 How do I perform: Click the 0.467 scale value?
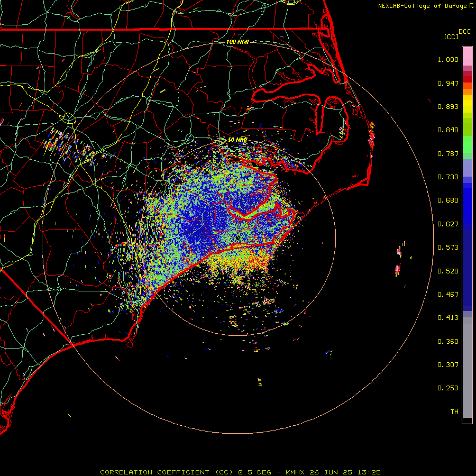[448, 295]
